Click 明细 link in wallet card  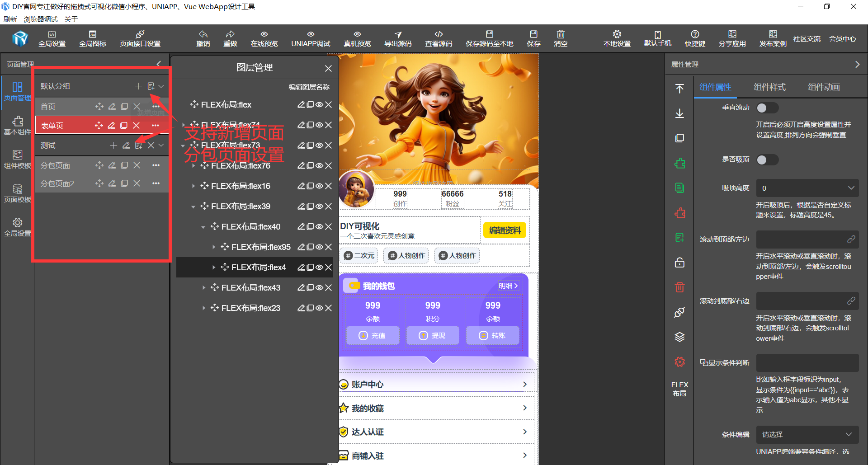508,286
